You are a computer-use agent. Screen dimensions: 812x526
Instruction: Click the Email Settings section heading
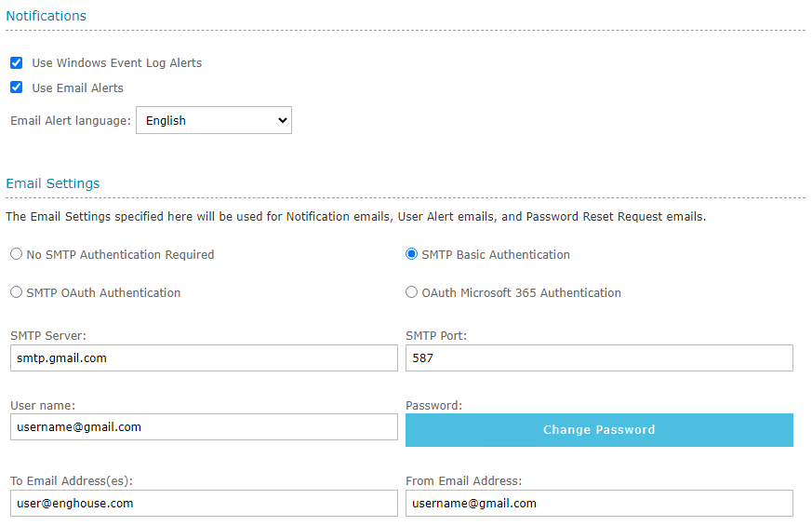click(x=53, y=183)
